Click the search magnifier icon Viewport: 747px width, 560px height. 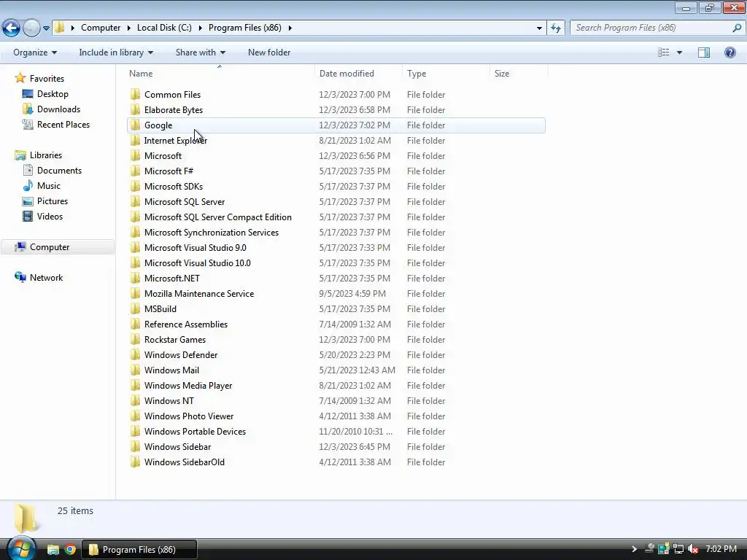(737, 28)
